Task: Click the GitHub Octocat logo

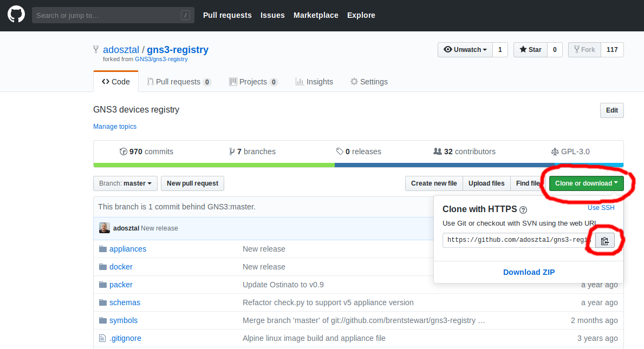Action: coord(16,15)
